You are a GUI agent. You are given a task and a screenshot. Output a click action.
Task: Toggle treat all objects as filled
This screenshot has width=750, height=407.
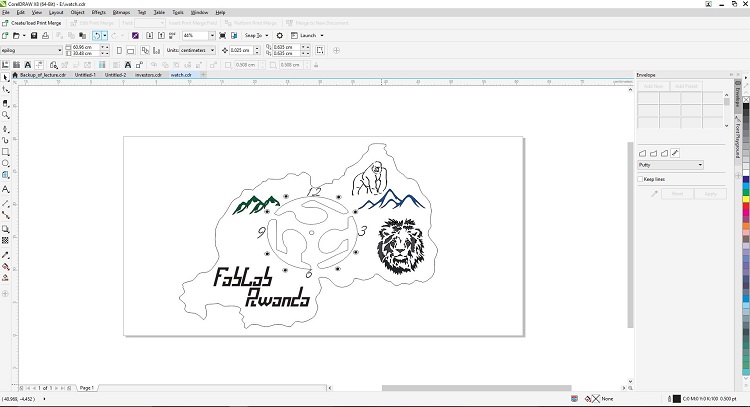click(x=320, y=50)
